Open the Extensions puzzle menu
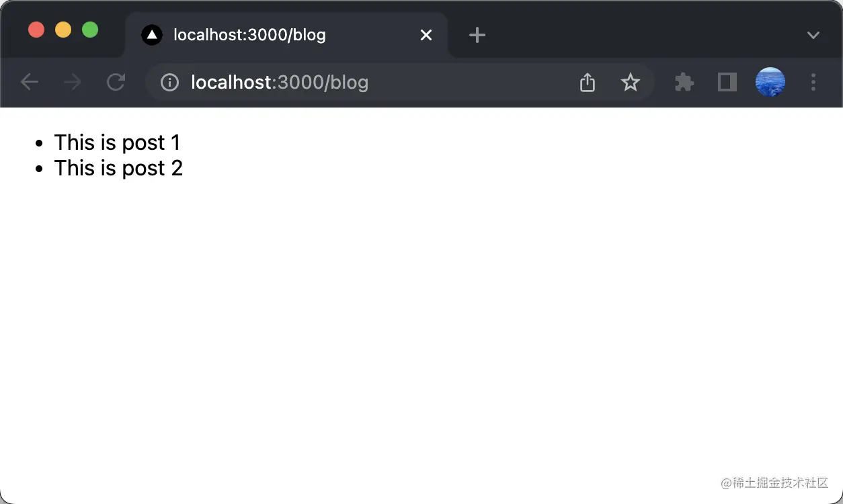 684,83
